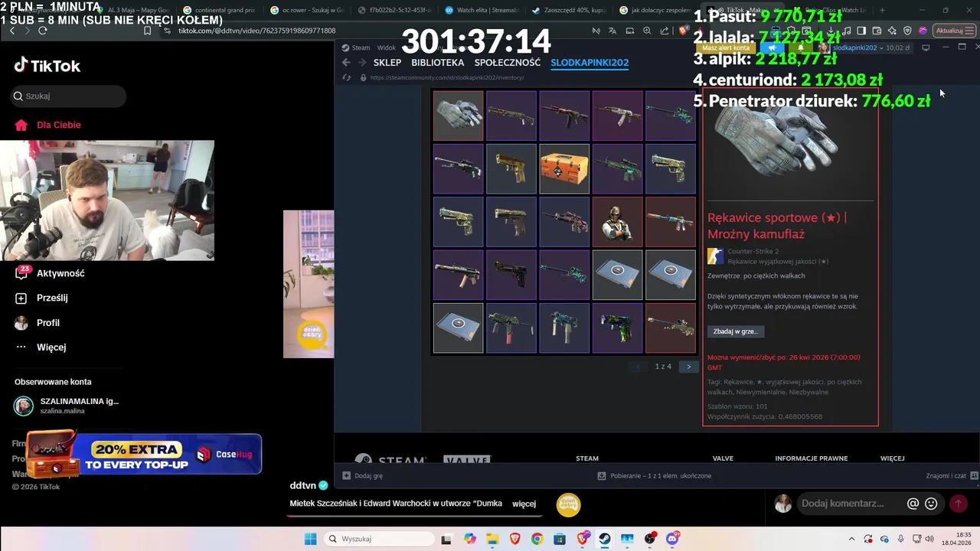
Task: Select the orange weapon case item
Action: pyautogui.click(x=564, y=169)
